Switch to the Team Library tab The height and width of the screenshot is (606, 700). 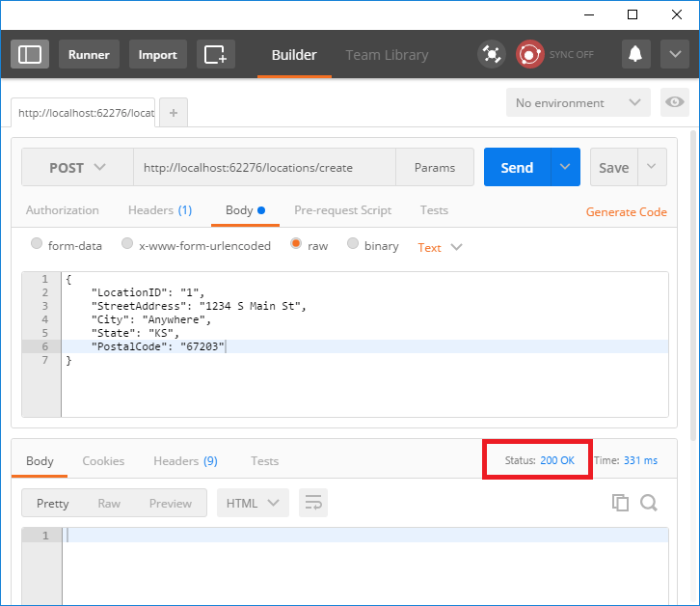[387, 55]
